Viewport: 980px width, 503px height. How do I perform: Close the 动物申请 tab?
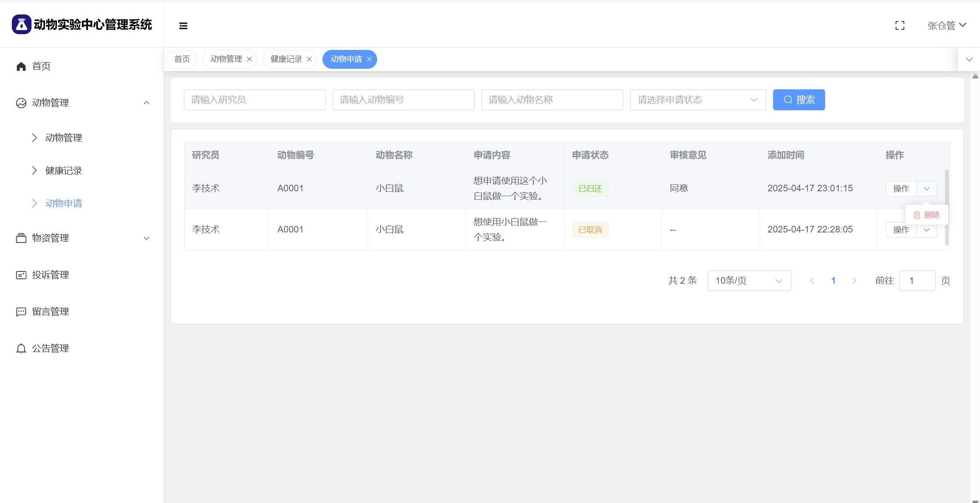(x=369, y=59)
